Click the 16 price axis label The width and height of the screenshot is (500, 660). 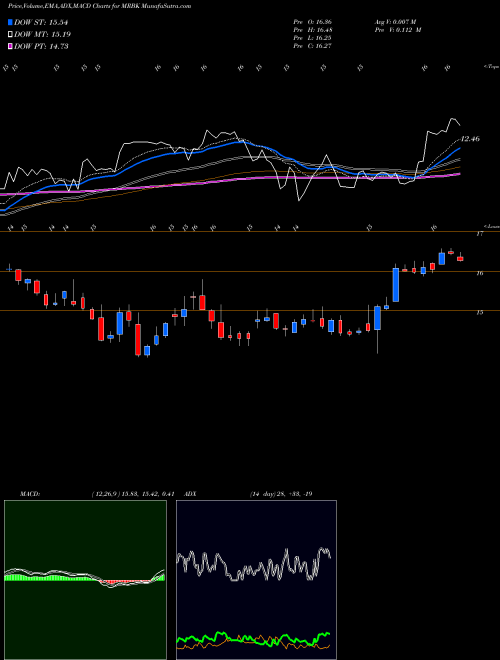[x=480, y=273]
